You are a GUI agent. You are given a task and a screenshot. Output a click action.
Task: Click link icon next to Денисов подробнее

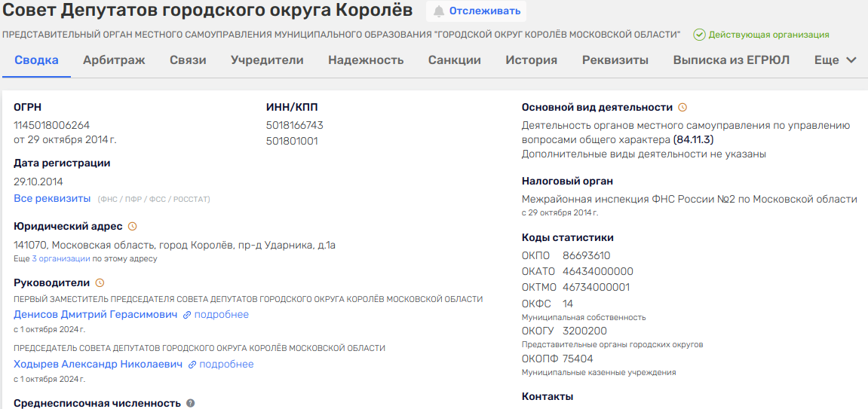click(186, 315)
